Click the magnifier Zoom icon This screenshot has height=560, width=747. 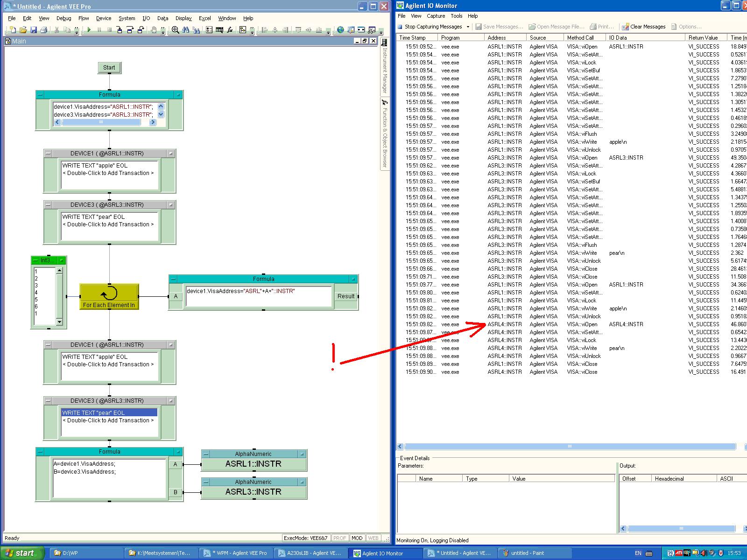point(175,30)
